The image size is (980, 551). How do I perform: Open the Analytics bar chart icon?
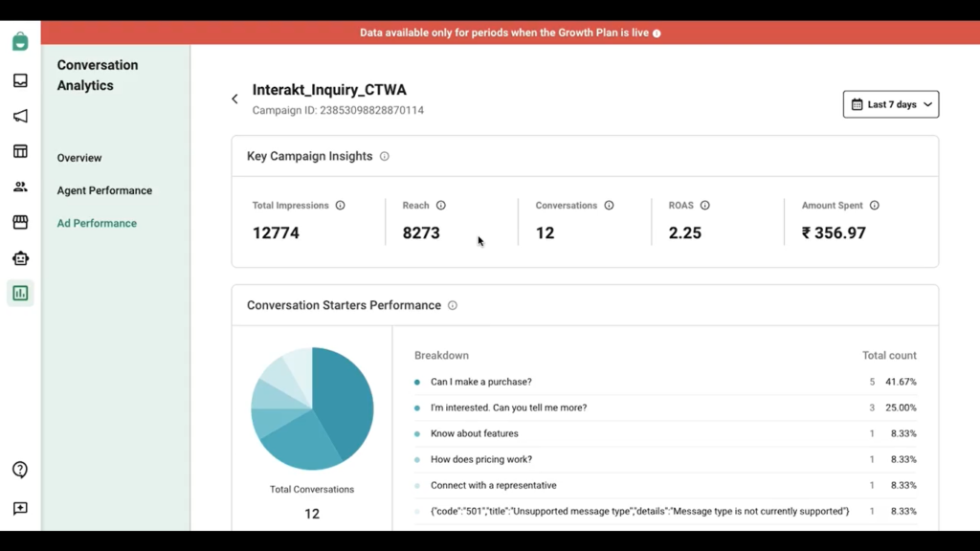click(x=20, y=293)
